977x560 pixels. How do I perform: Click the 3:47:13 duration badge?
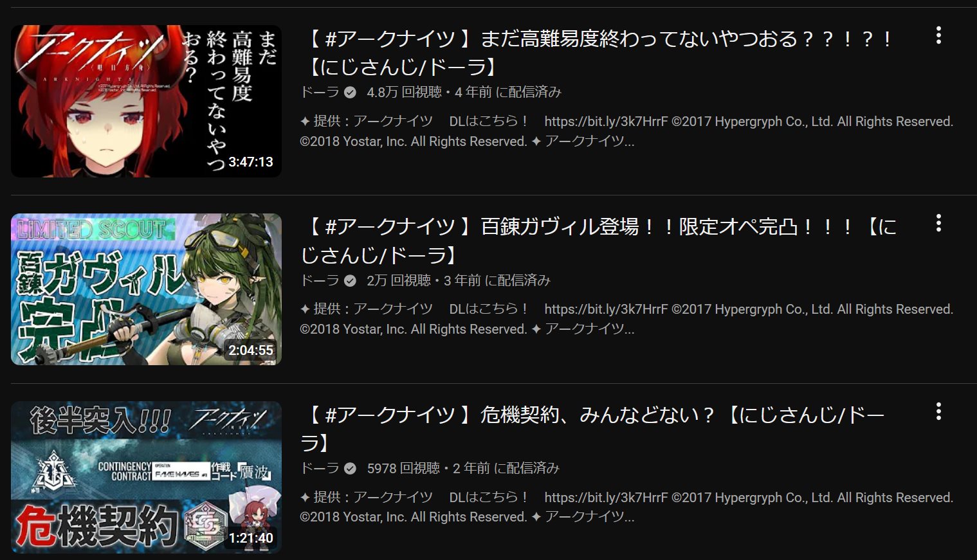coord(251,162)
